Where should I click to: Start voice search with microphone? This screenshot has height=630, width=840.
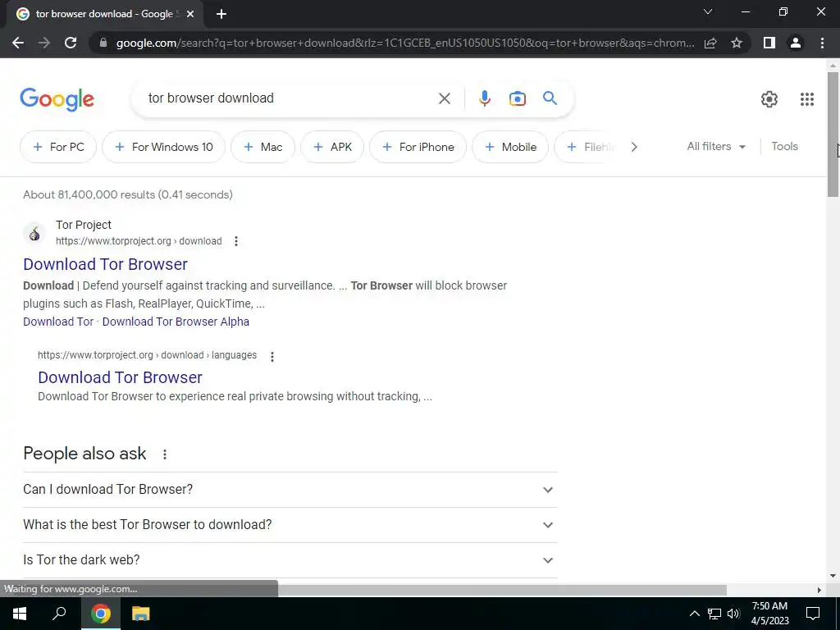point(484,98)
